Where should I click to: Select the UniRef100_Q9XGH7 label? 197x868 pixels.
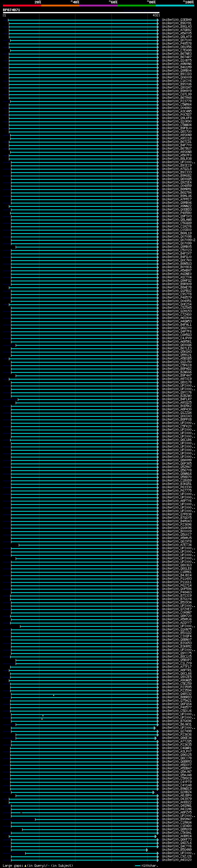(176, 88)
